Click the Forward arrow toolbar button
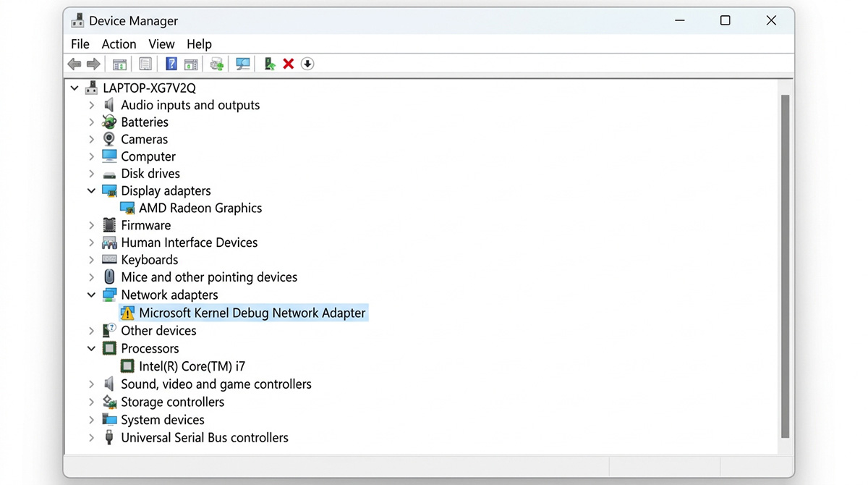Image resolution: width=868 pixels, height=485 pixels. tap(93, 64)
